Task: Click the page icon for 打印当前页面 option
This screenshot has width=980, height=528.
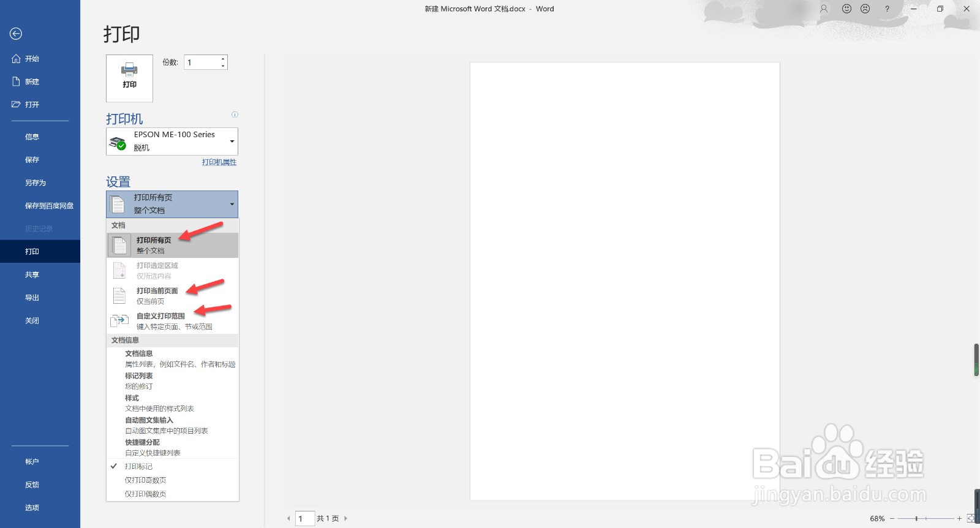Action: point(119,295)
